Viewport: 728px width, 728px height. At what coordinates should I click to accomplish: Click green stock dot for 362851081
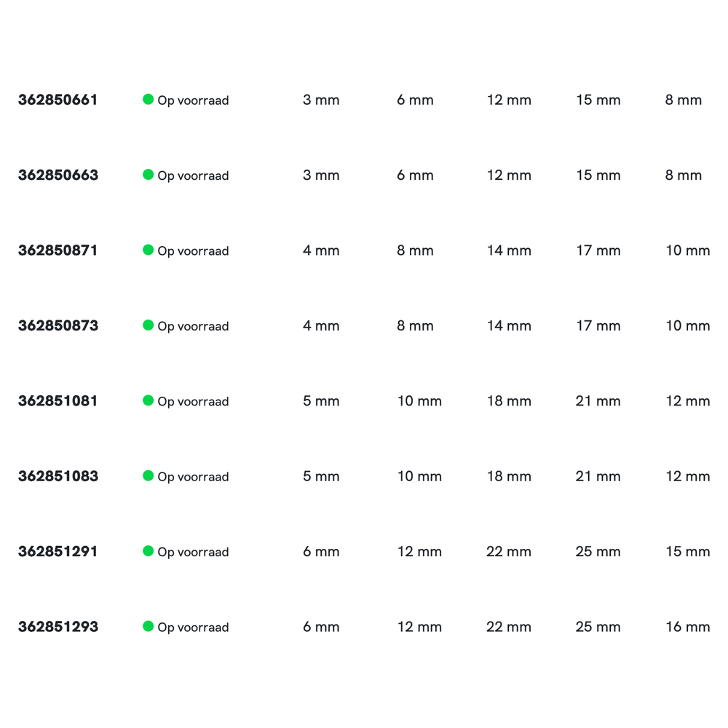149,400
